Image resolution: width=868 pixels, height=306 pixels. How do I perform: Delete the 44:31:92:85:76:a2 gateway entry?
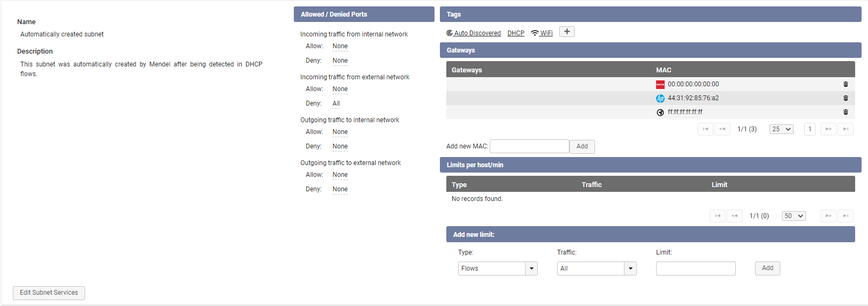pos(846,98)
